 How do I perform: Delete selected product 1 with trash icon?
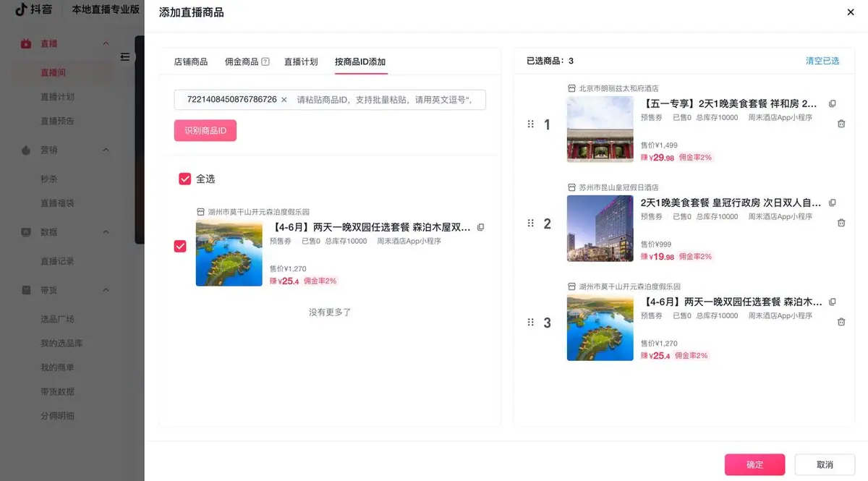(841, 124)
